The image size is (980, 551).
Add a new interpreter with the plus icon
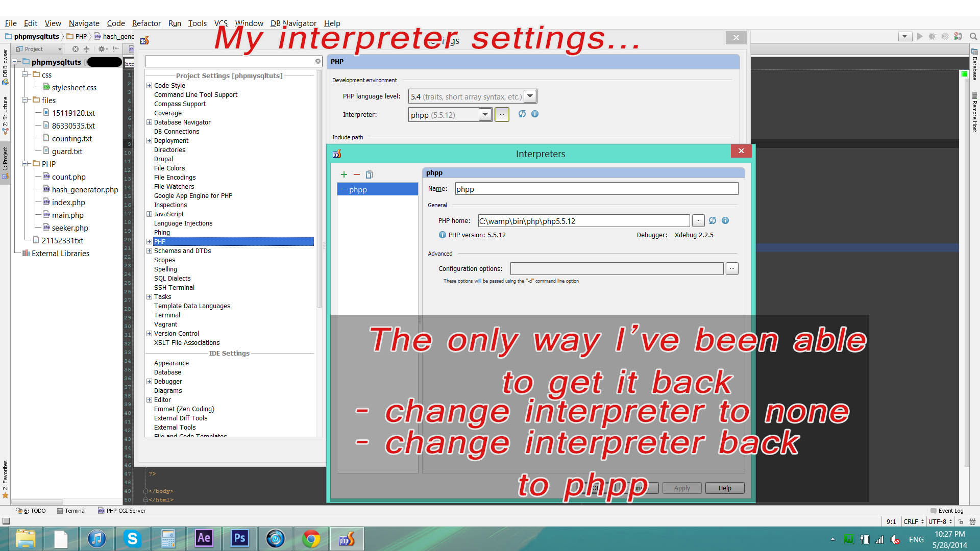(344, 174)
